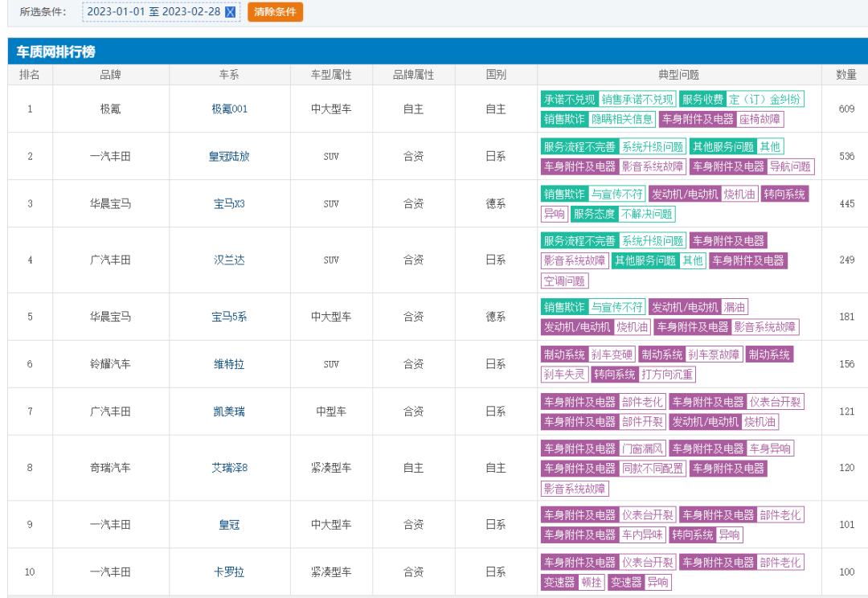Click the 车身异响 tag for 艾瑞泽8
This screenshot has width=868, height=598.
tap(770, 448)
